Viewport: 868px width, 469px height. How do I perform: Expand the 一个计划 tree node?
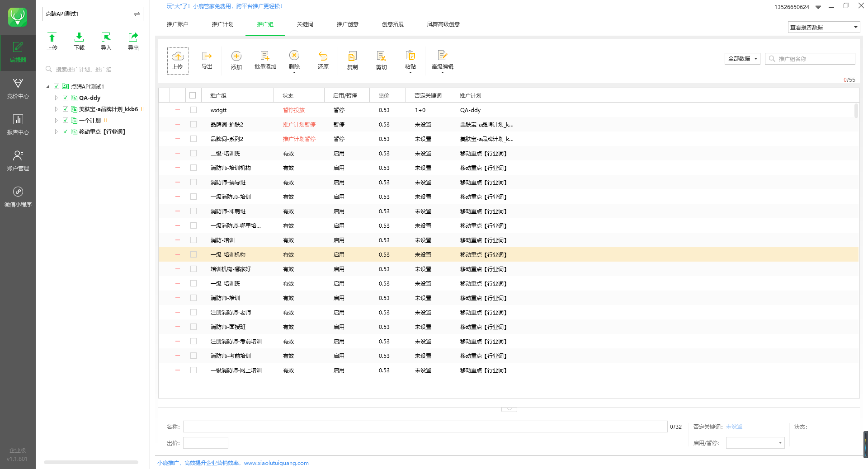(56, 120)
